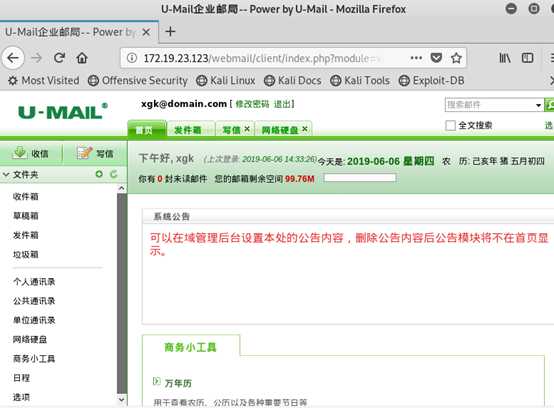Open 收件箱 folder in sidebar

25,196
